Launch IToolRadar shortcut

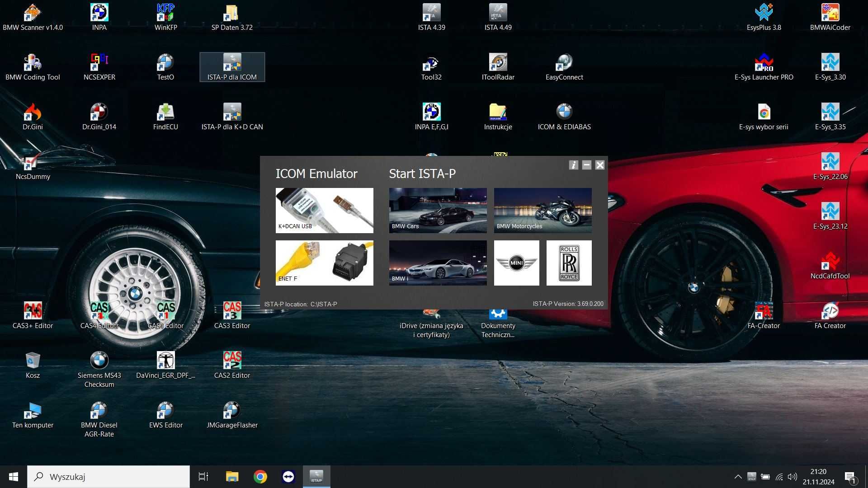(x=498, y=68)
